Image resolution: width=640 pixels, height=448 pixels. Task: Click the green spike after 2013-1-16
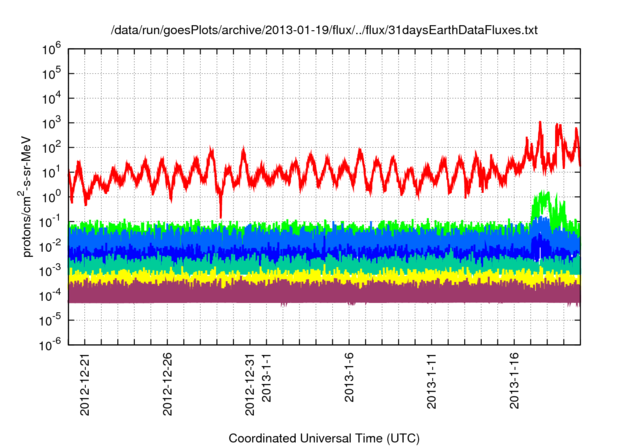[x=545, y=203]
